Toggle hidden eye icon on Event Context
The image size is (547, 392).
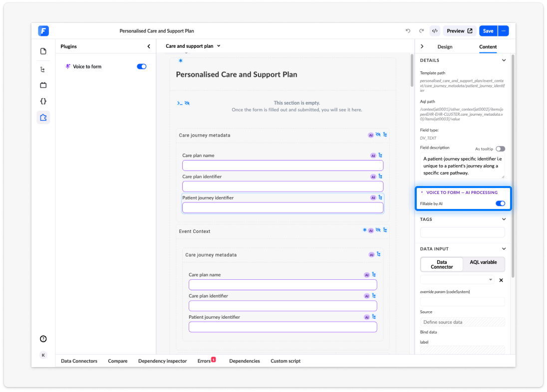tap(378, 230)
